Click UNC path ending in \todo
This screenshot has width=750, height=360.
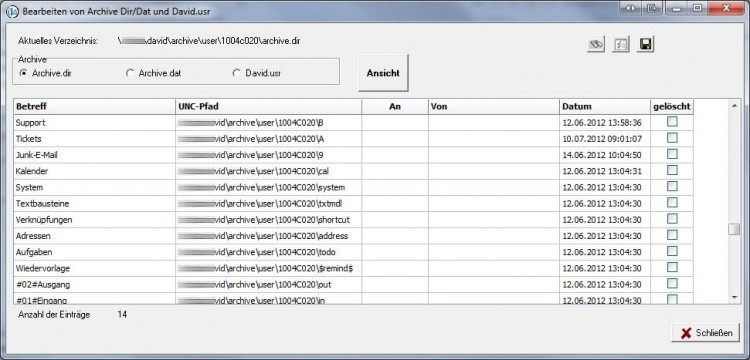[x=257, y=252]
